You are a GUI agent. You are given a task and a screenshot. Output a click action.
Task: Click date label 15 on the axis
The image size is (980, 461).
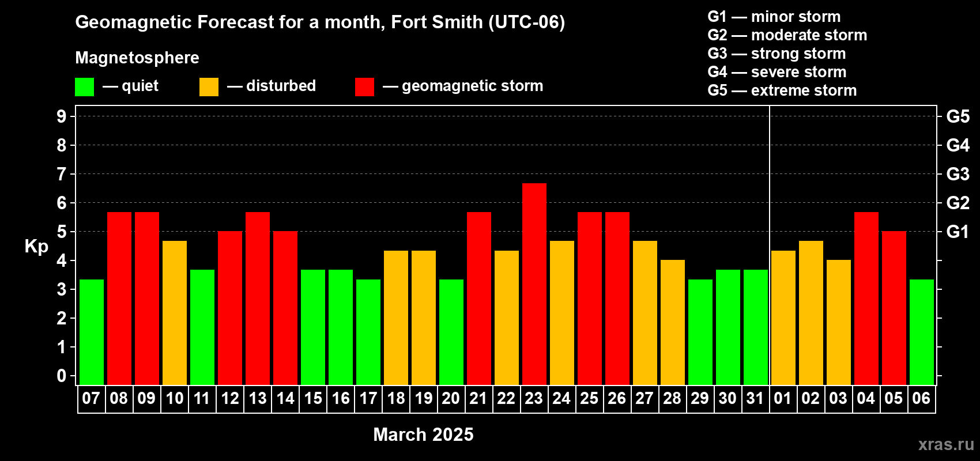313,398
